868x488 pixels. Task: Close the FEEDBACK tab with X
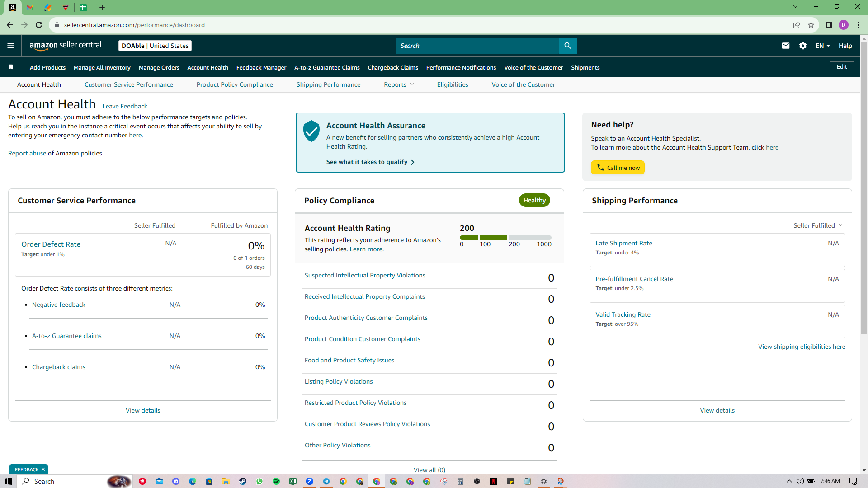(x=43, y=469)
